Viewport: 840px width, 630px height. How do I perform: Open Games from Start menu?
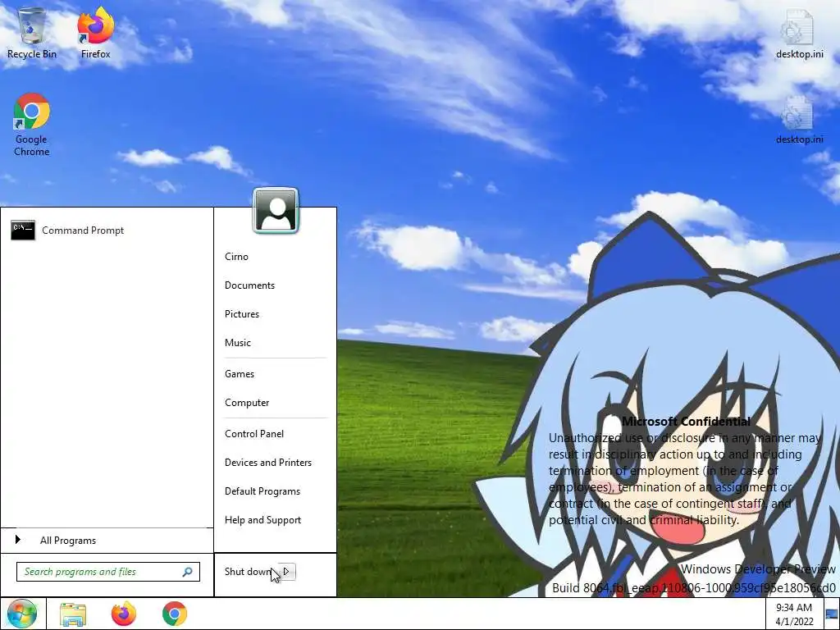(x=239, y=374)
